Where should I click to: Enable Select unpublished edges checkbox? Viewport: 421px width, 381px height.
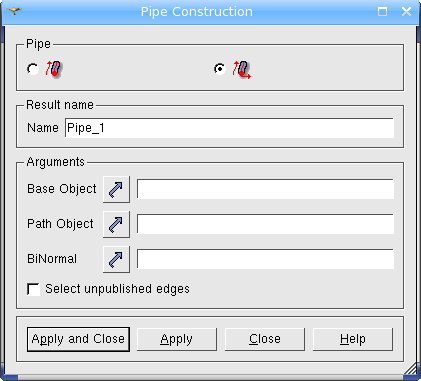33,289
